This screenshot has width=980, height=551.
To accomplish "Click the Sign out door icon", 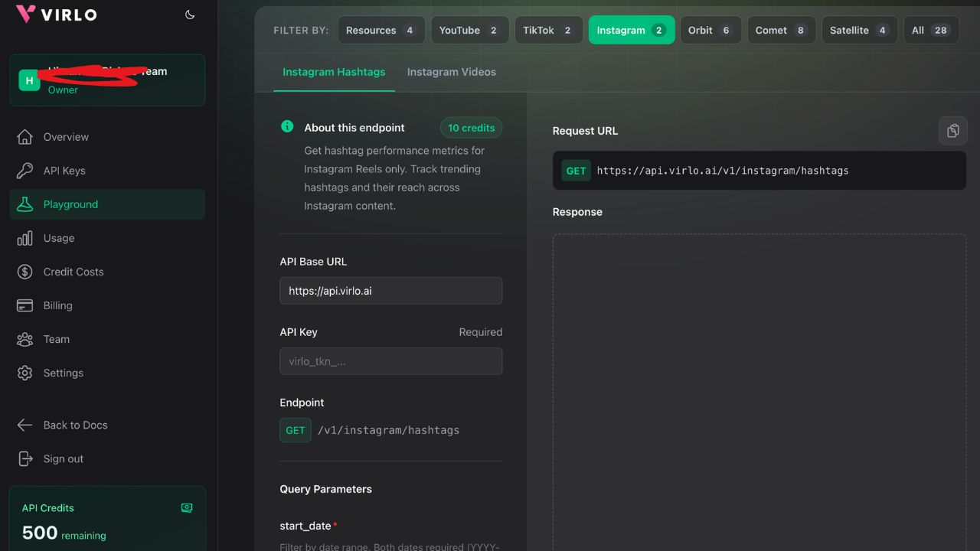I will click(x=25, y=458).
